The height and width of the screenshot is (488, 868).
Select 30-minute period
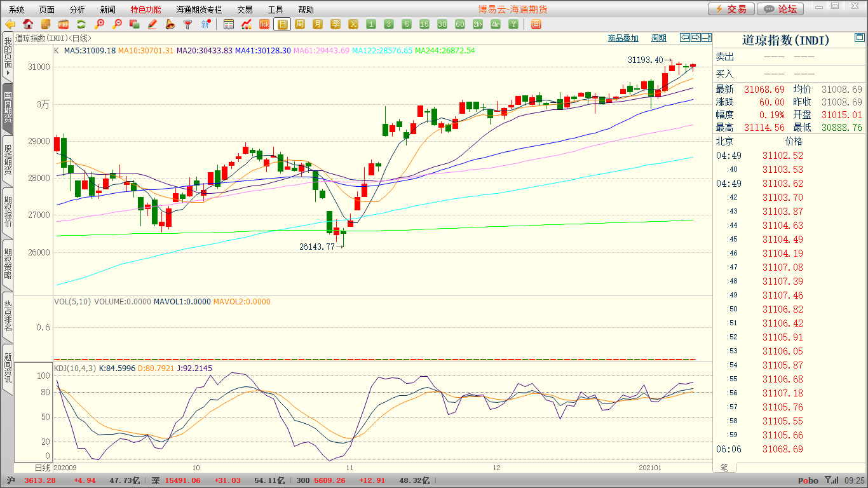(442, 24)
